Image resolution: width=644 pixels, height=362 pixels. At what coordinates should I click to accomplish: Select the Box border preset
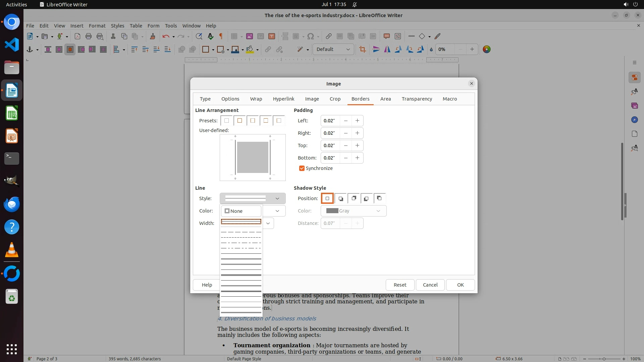[x=239, y=121]
